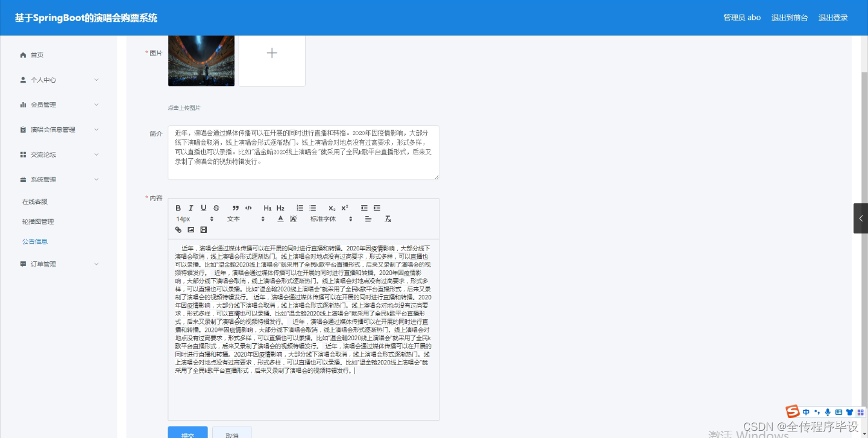The height and width of the screenshot is (438, 868).
Task: Submit the form with 提交 button
Action: tap(187, 434)
